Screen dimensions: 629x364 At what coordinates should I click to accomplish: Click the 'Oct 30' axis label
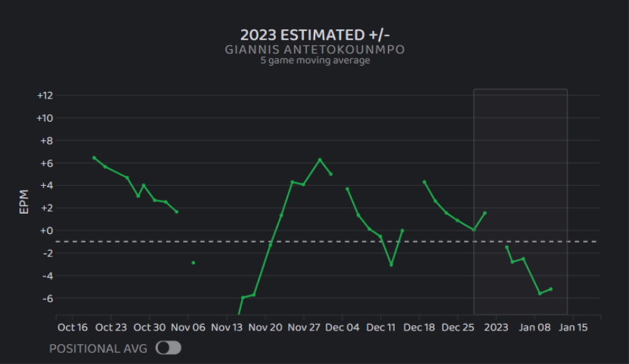[x=150, y=328]
